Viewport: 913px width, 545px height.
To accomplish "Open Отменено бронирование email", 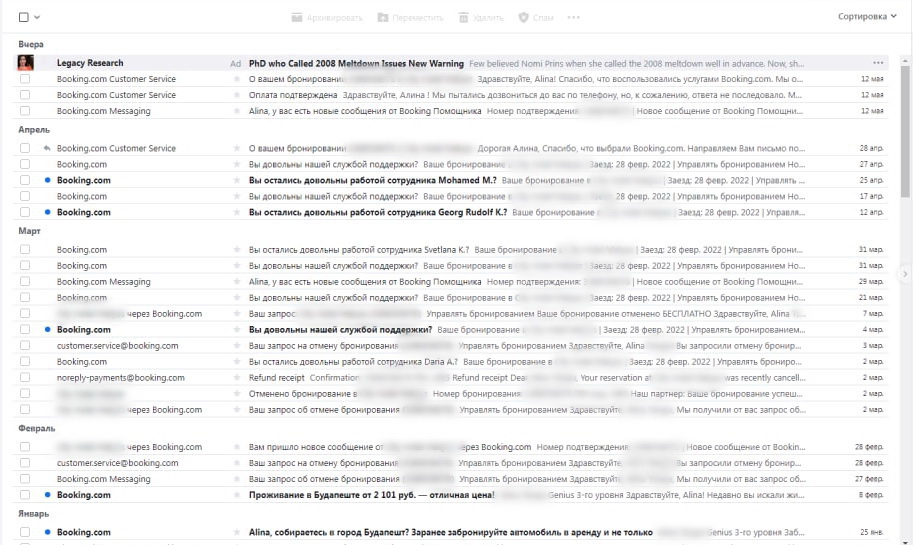I will [x=451, y=393].
